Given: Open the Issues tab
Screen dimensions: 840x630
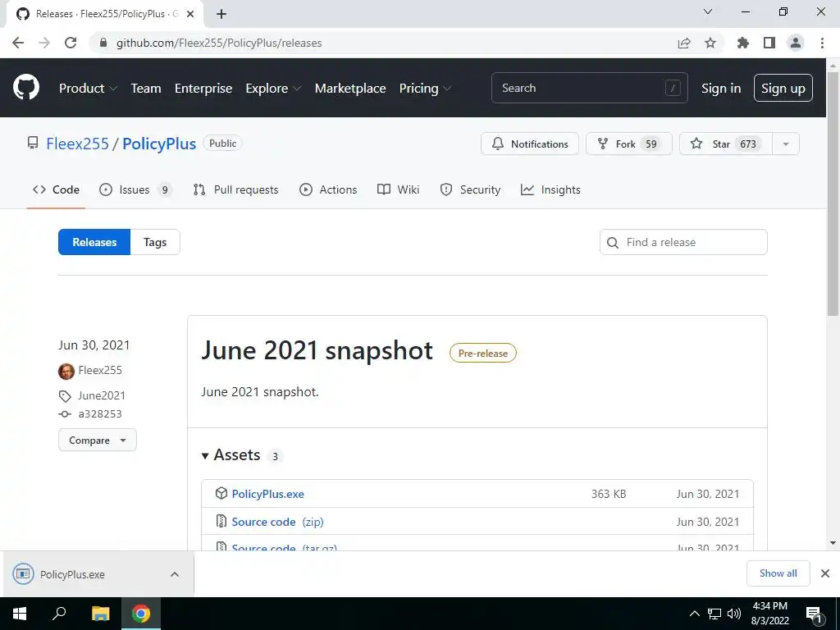Looking at the screenshot, I should click(x=135, y=189).
